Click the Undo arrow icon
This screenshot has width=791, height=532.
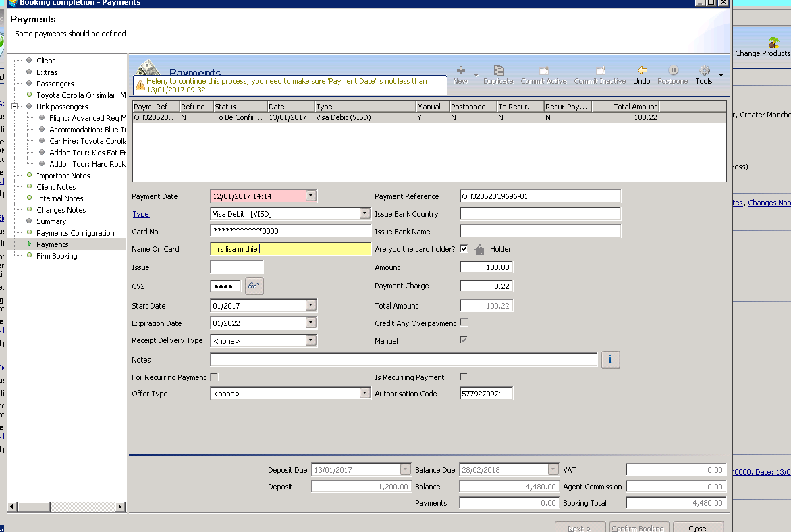pyautogui.click(x=642, y=70)
